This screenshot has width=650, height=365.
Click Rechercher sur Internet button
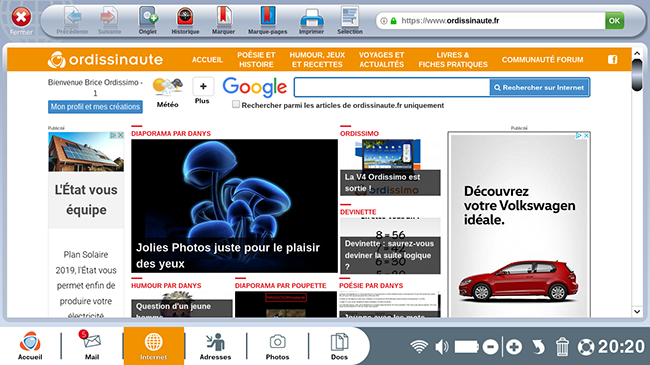(x=539, y=88)
